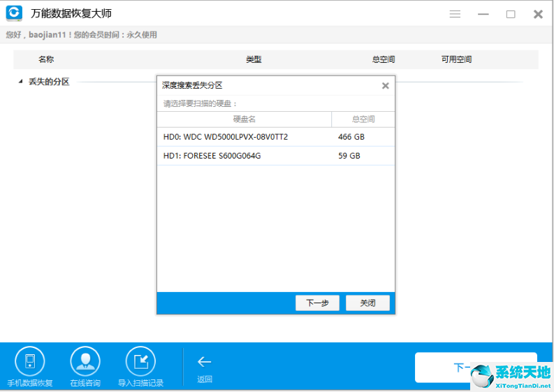Click the 466 GB size cell
The width and height of the screenshot is (554, 392).
pos(351,137)
